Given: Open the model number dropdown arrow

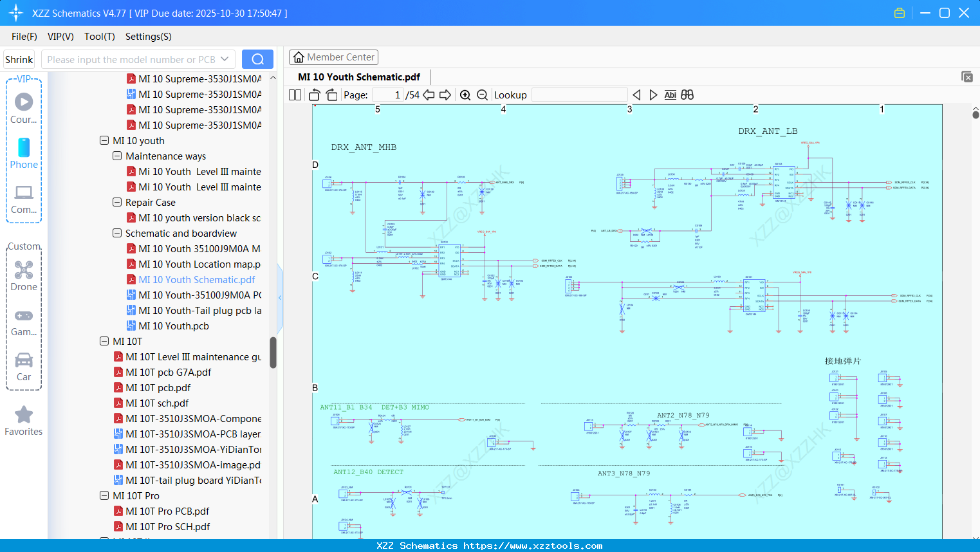Looking at the screenshot, I should pos(223,59).
